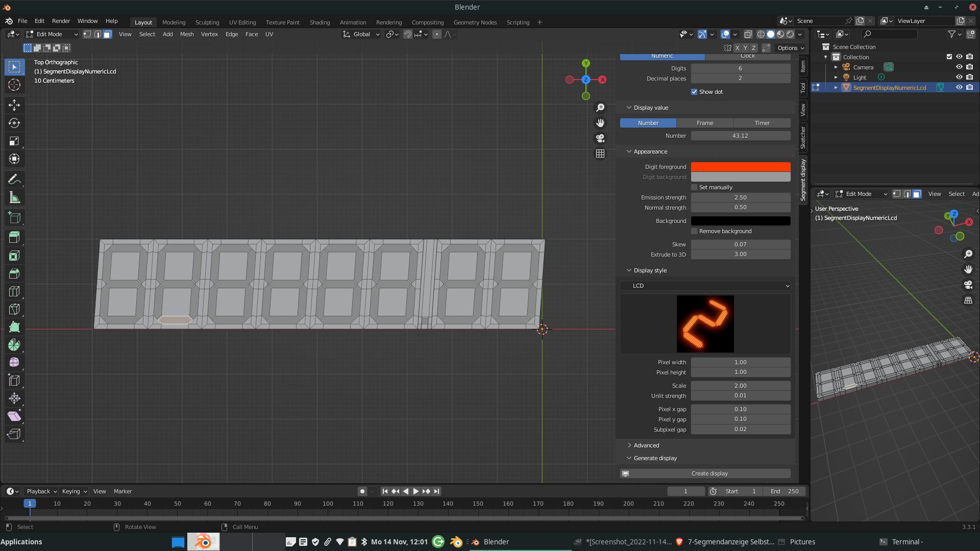Toggle camera view in viewport

point(600,138)
